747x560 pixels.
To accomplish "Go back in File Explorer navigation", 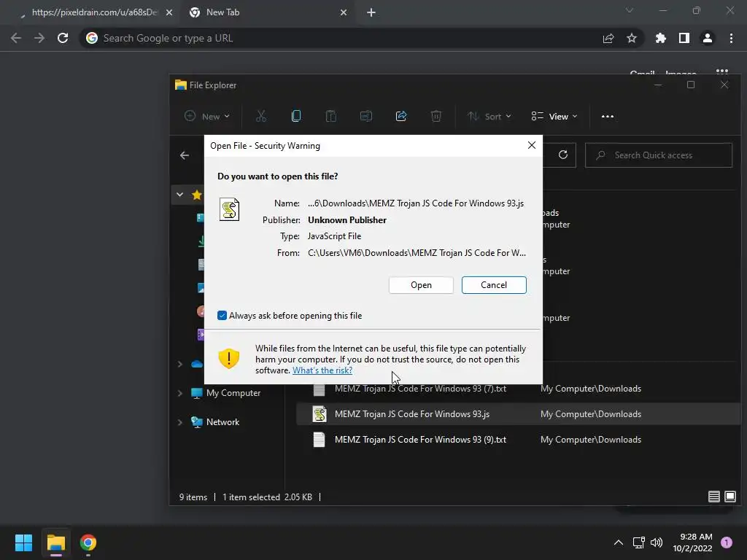I will tap(185, 155).
